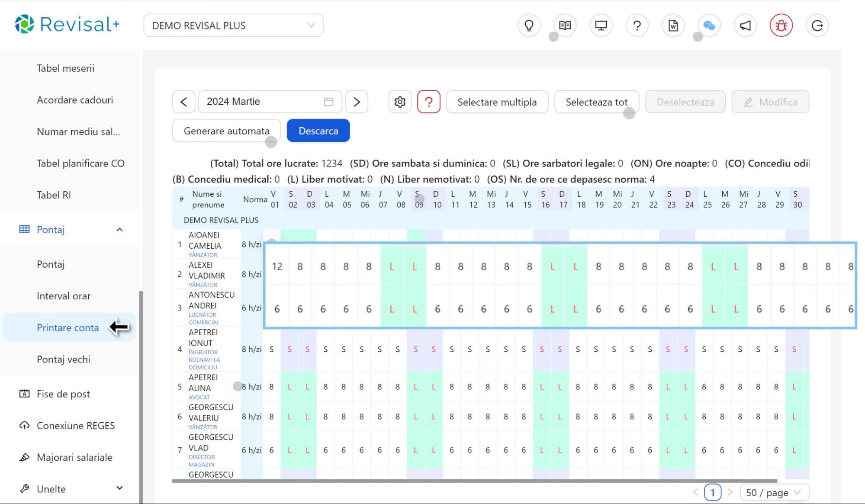
Task: Click the Word document icon
Action: 673,26
